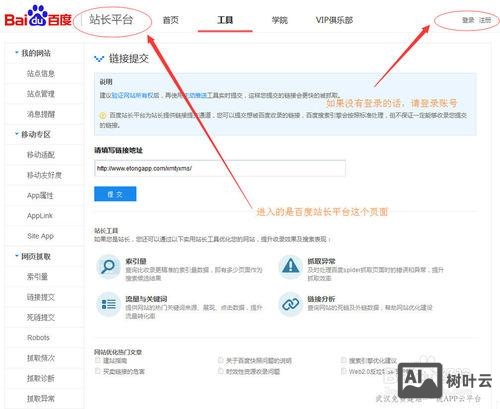Click document icon next to 搜索引擎优化建议
This screenshot has height=409, width=500.
(x=344, y=360)
